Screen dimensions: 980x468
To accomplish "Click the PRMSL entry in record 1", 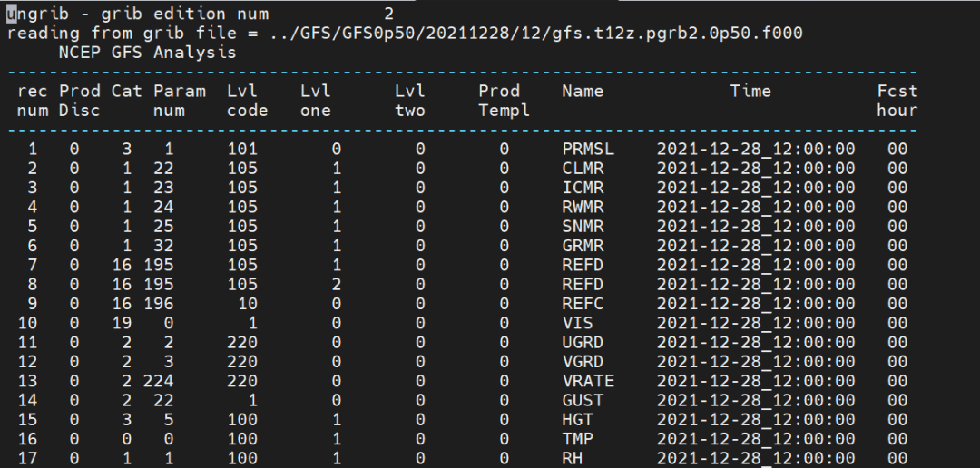I will click(x=588, y=149).
